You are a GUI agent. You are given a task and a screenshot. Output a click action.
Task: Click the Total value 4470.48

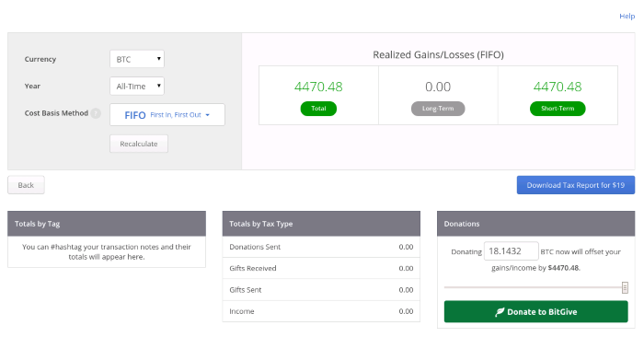click(x=318, y=87)
